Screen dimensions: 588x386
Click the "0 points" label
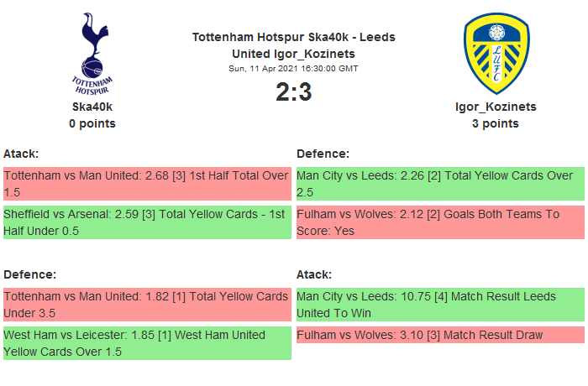pyautogui.click(x=92, y=123)
